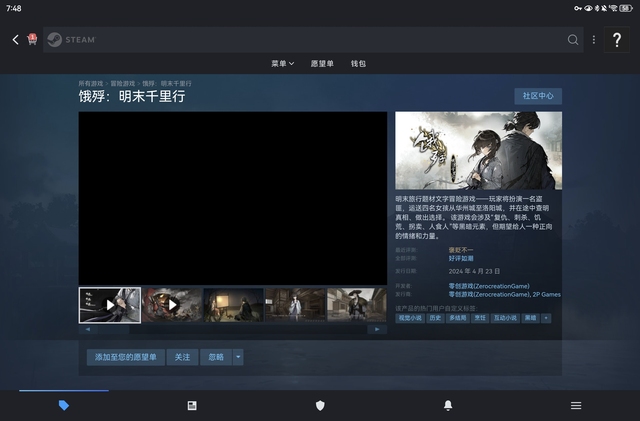This screenshot has width=640, height=421.
Task: Open the three-dot overflow menu
Action: (593, 40)
